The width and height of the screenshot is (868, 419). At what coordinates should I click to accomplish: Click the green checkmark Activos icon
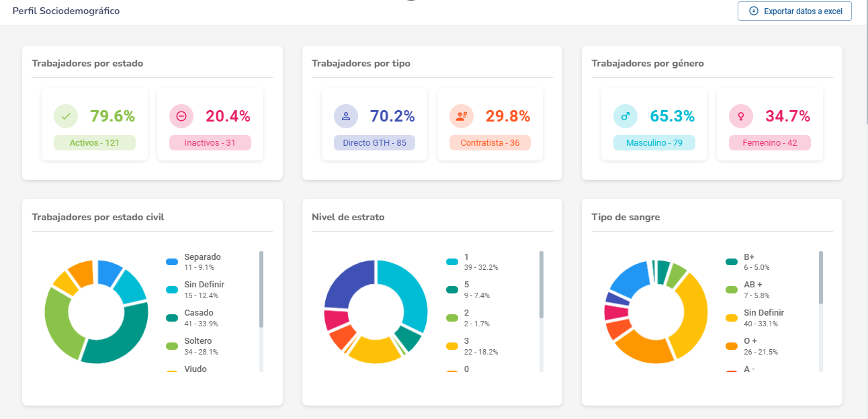(66, 116)
